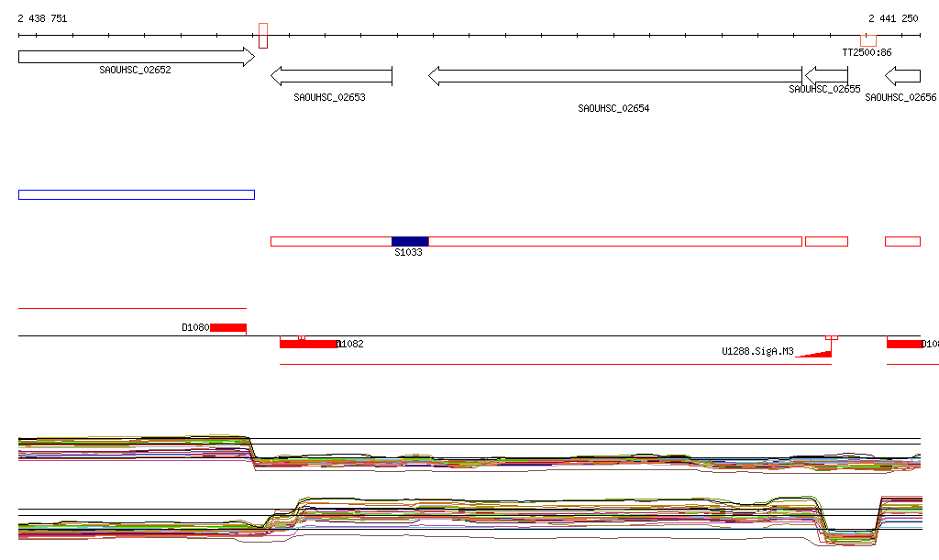Click the TT2500:86 terminator box on axis
This screenshot has width=939, height=560.
[868, 40]
